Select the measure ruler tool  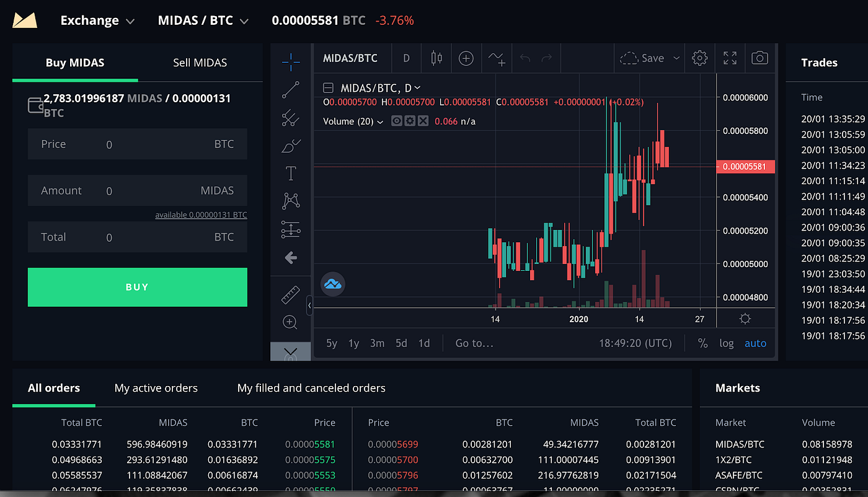tap(290, 295)
